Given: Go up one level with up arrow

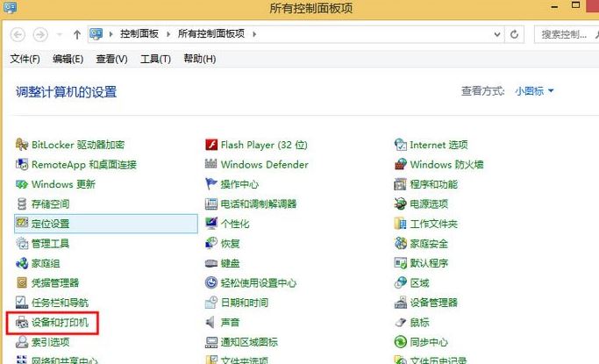Looking at the screenshot, I should coord(77,35).
